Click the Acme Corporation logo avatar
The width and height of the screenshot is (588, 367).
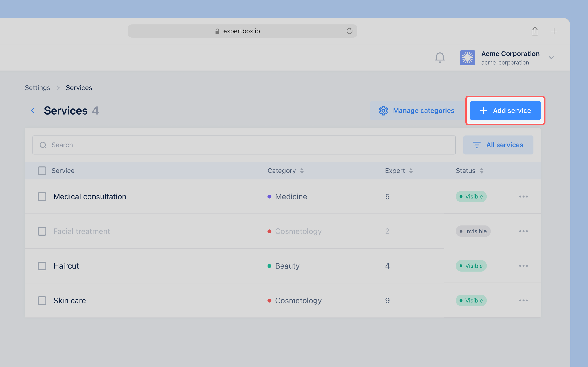coord(467,58)
